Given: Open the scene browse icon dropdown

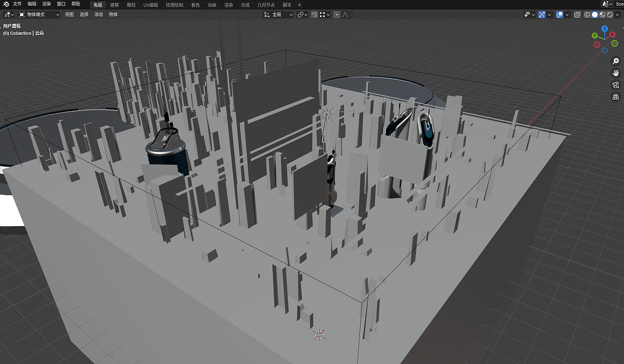Looking at the screenshot, I should point(607,4).
